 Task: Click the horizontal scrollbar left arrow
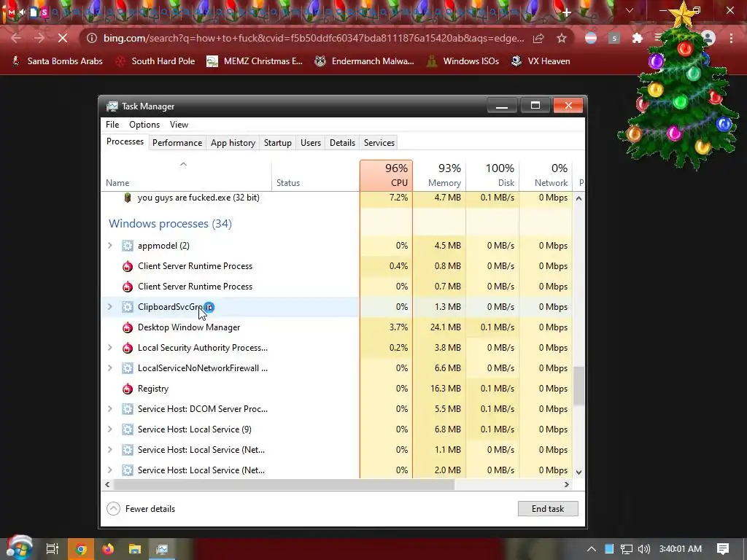107,485
